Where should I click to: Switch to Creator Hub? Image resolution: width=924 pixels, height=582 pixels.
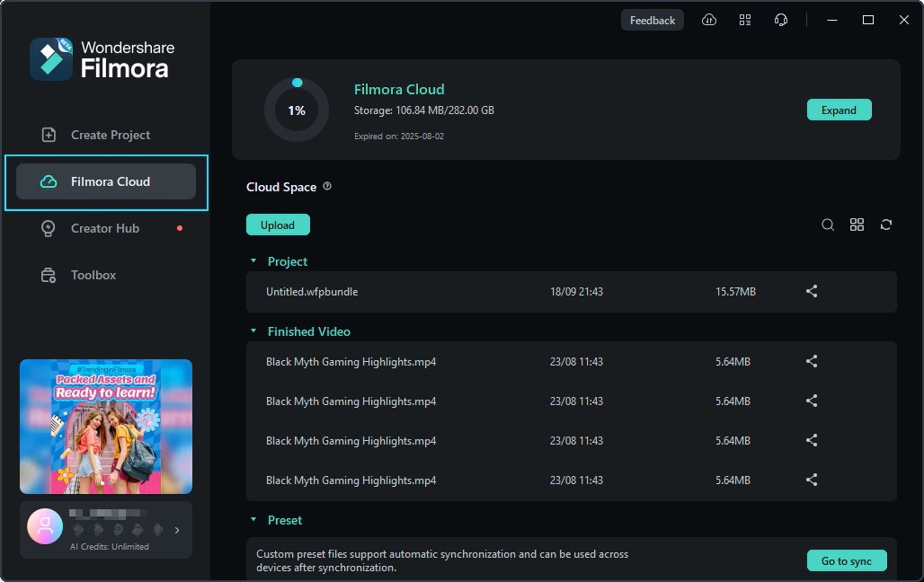click(x=104, y=228)
